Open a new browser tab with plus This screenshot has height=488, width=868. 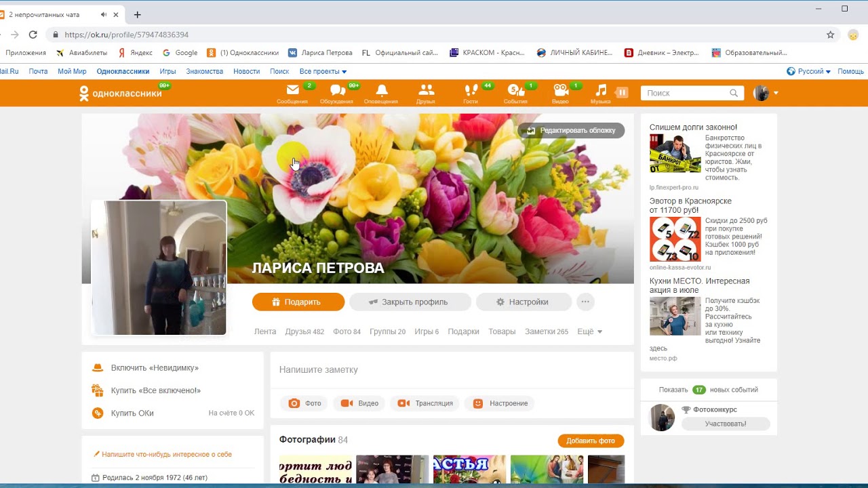[x=138, y=14]
